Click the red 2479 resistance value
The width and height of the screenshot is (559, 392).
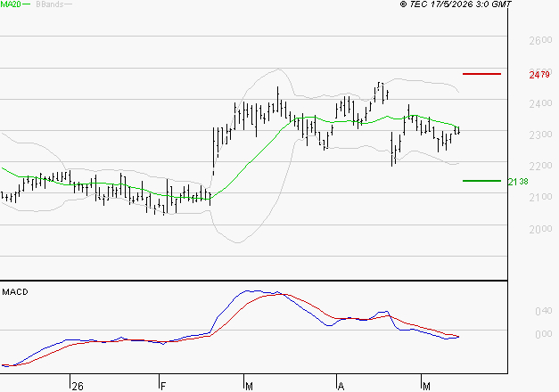(x=539, y=75)
